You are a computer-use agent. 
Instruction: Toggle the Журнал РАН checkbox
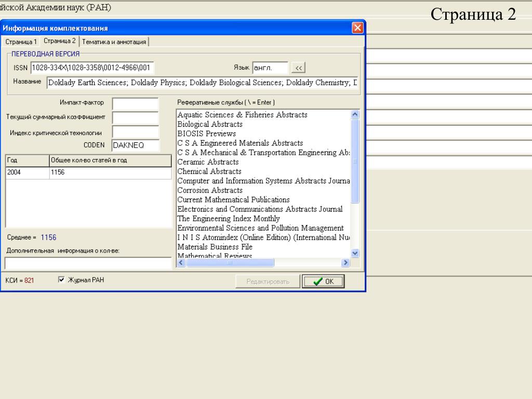(x=61, y=280)
